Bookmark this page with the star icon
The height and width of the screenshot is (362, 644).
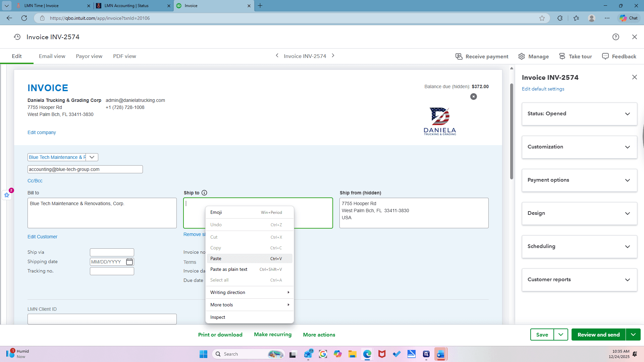click(x=542, y=18)
